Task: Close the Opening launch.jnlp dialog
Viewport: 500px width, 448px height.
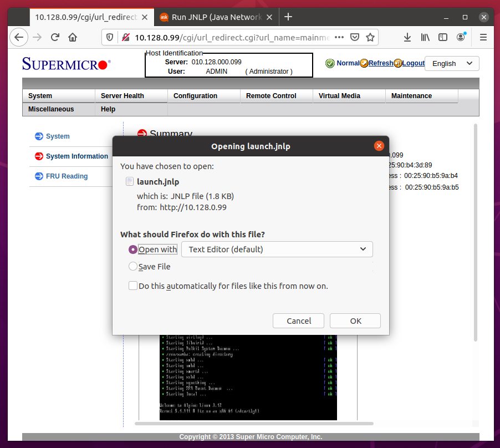Action: [x=379, y=146]
